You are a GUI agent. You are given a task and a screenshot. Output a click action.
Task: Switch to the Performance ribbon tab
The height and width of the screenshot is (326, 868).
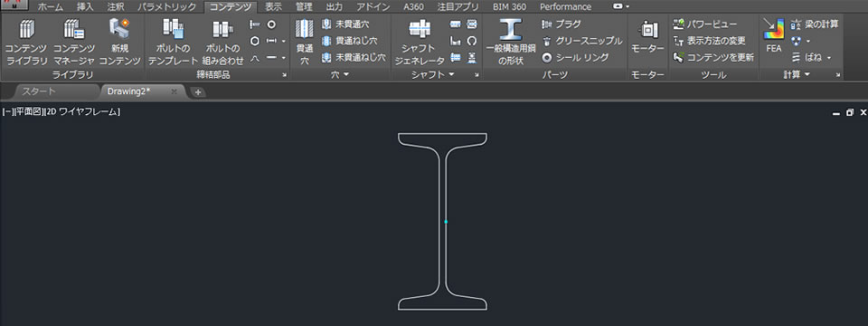(565, 7)
